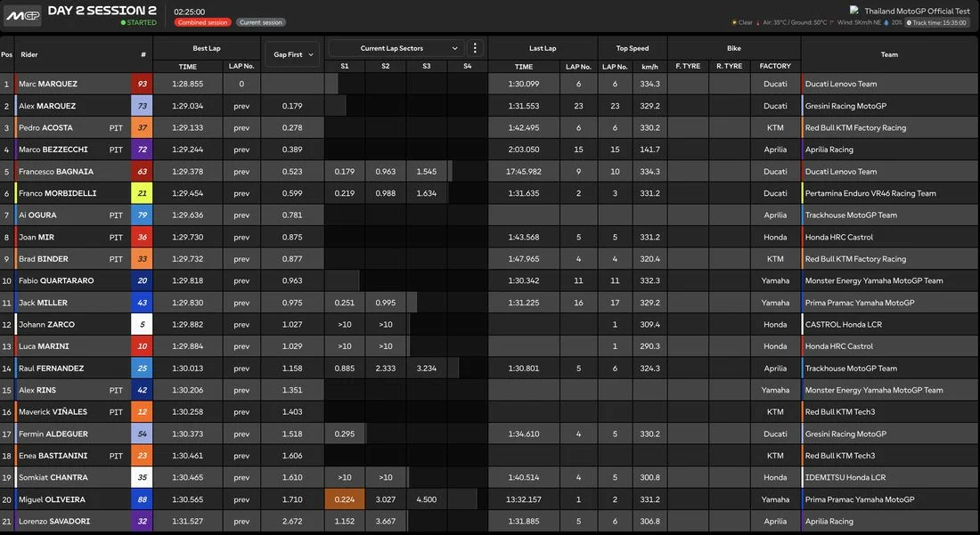Click the S4 sector column header
980x535 pixels.
(x=467, y=66)
